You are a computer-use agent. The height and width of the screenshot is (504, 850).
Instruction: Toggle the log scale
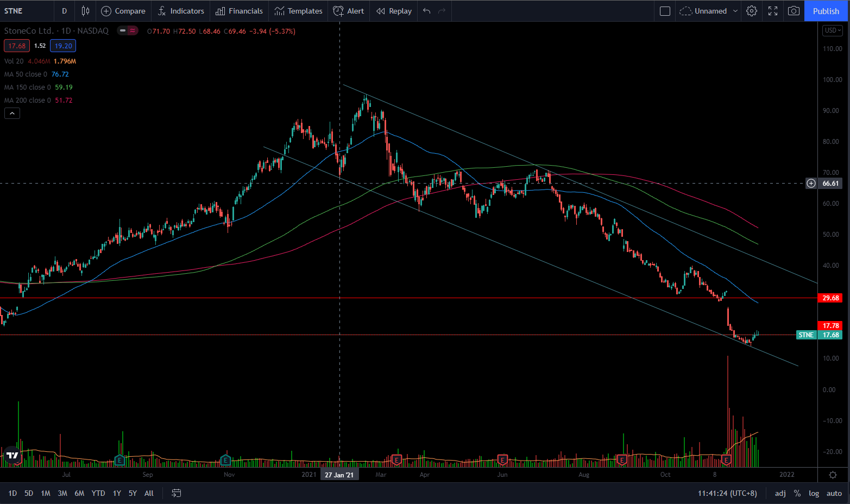[x=814, y=493]
